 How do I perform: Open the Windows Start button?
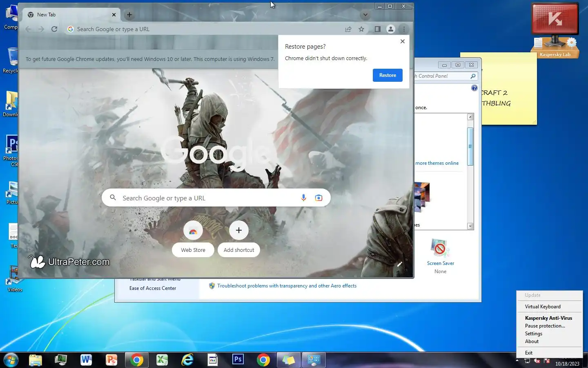[x=11, y=360]
